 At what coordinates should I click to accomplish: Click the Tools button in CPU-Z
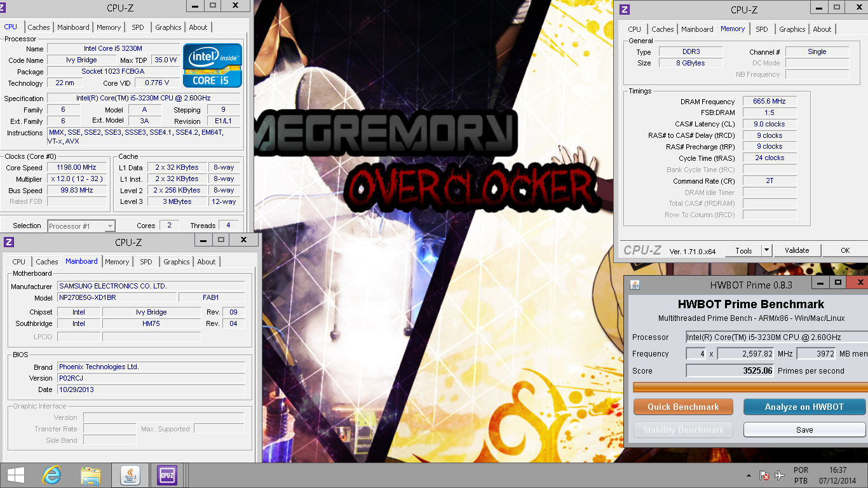point(743,250)
